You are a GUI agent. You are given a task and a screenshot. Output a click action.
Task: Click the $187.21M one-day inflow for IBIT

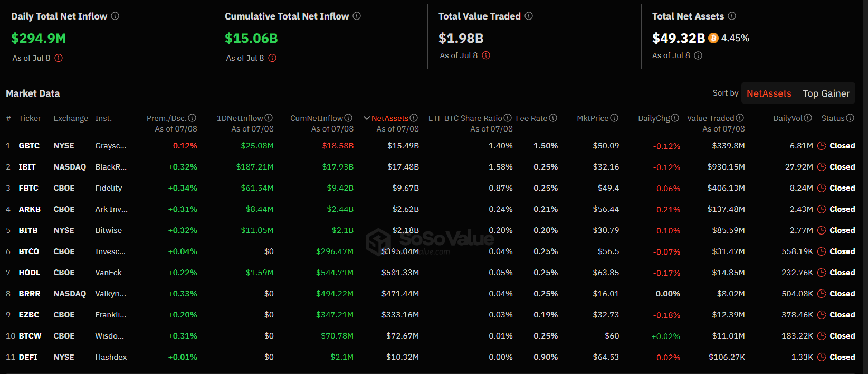click(255, 167)
